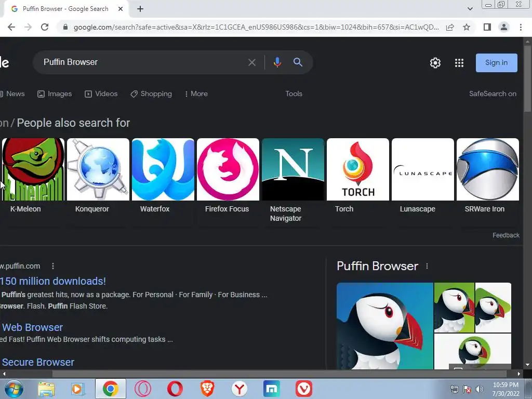The width and height of the screenshot is (532, 399).
Task: Launch Yandex browser from taskbar
Action: point(239,389)
